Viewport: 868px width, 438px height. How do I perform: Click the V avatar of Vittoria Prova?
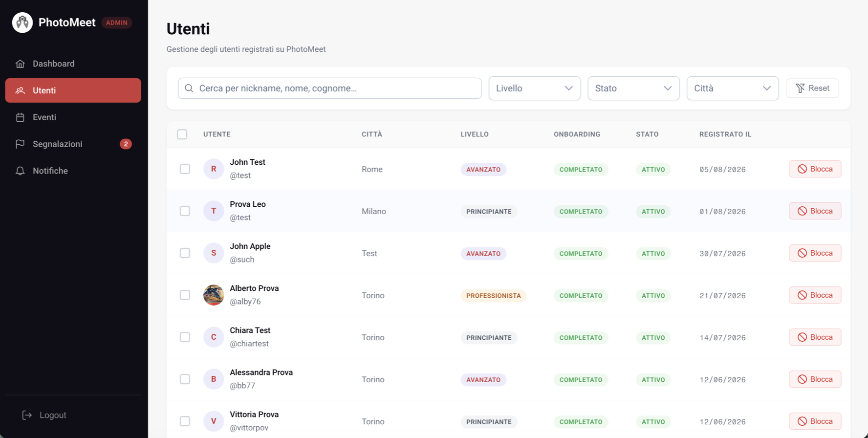point(214,421)
